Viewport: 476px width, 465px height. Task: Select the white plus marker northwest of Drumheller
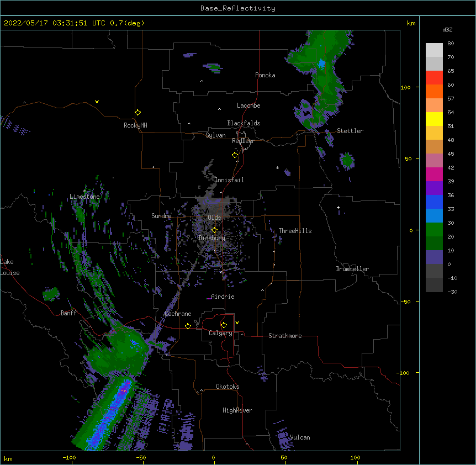pyautogui.click(x=338, y=207)
